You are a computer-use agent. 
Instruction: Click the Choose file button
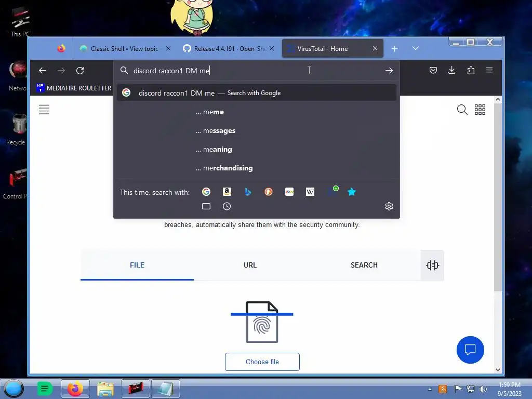[262, 362]
